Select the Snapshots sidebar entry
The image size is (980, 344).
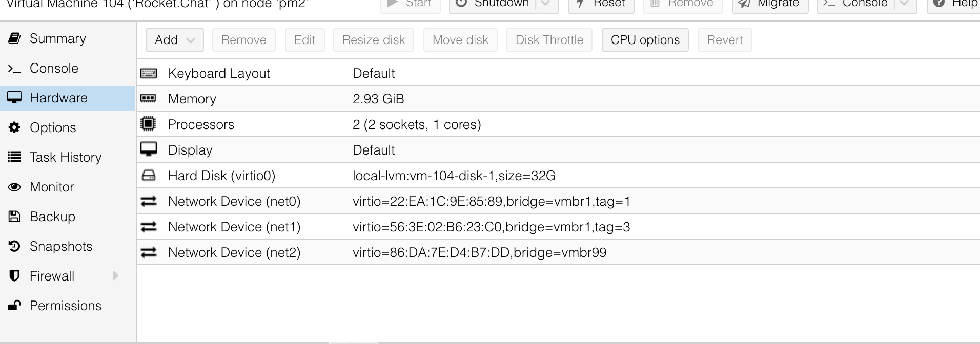click(x=61, y=246)
